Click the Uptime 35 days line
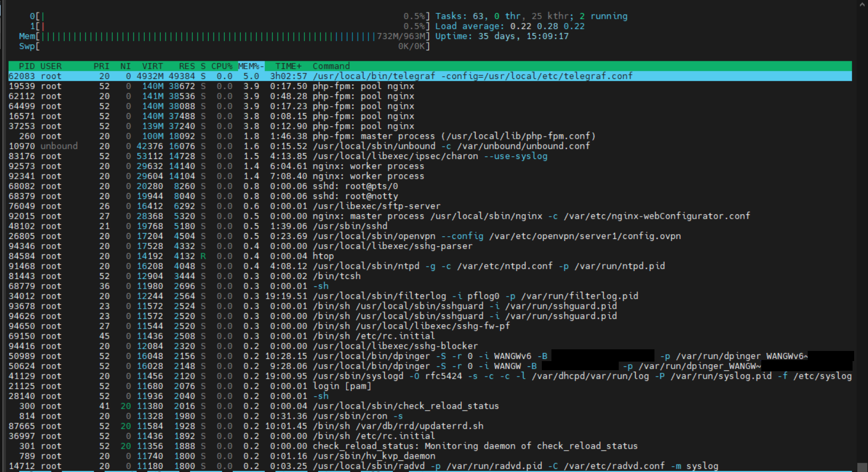Viewport: 868px width, 472px height. [502, 36]
